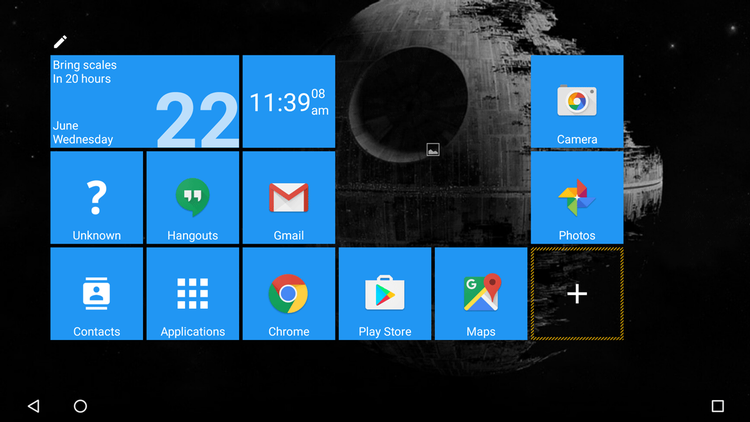
Task: Open the Contacts tile
Action: [97, 294]
